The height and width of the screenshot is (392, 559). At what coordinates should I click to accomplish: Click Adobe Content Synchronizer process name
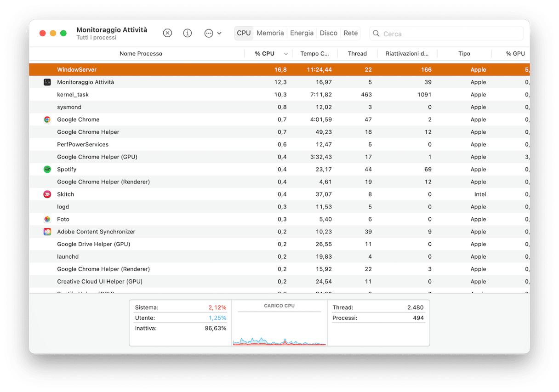(96, 232)
